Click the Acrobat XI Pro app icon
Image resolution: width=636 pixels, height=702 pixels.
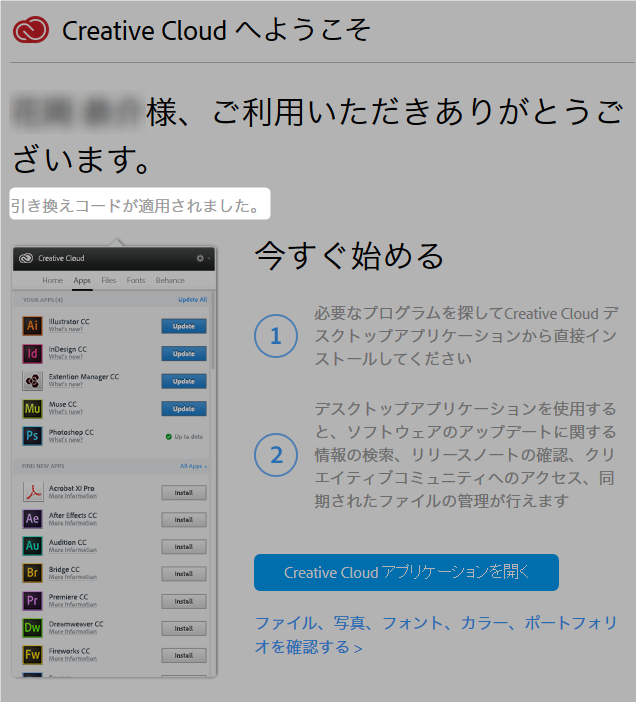click(x=33, y=492)
